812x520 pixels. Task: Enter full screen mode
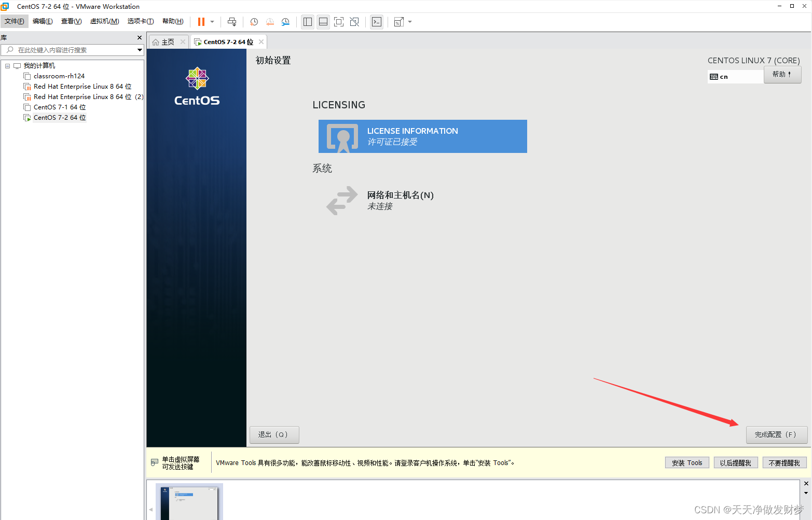[x=339, y=22]
